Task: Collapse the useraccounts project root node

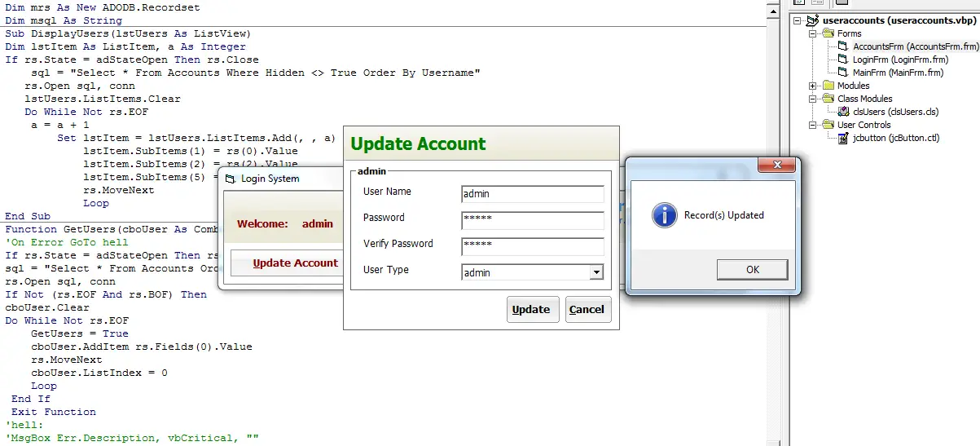Action: point(797,20)
